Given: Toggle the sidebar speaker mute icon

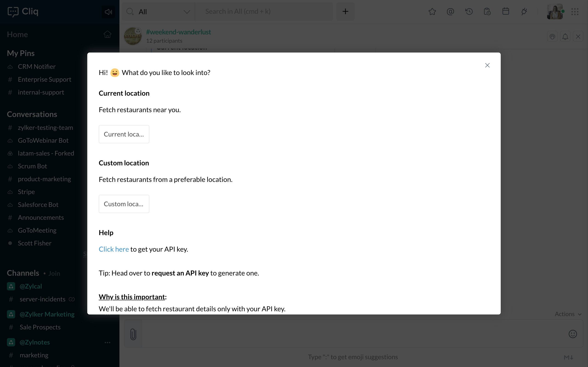Looking at the screenshot, I should pyautogui.click(x=108, y=12).
